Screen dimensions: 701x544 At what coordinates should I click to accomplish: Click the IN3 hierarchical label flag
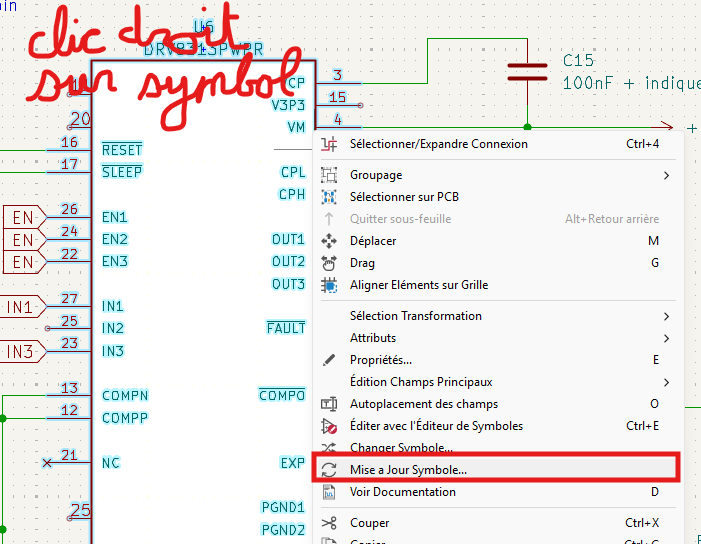click(x=23, y=351)
